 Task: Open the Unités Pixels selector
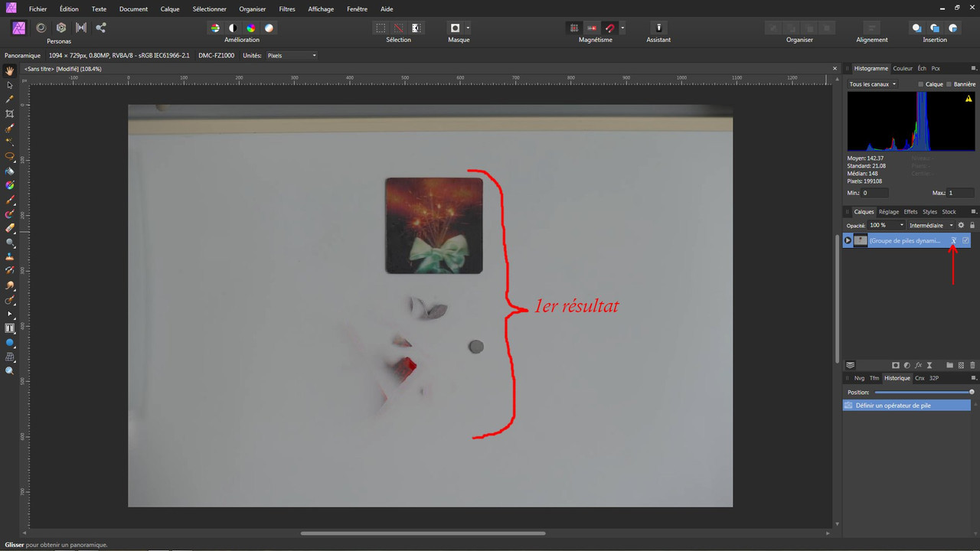click(x=291, y=55)
